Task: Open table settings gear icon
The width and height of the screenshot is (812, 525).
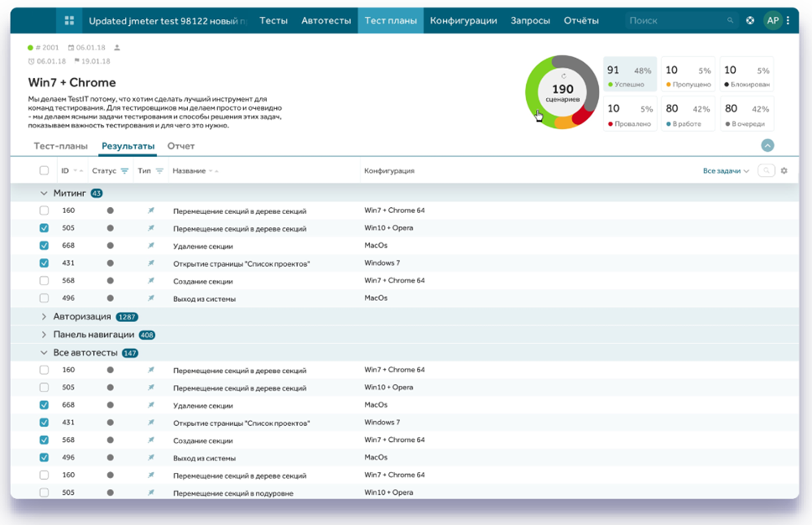Action: tap(784, 170)
